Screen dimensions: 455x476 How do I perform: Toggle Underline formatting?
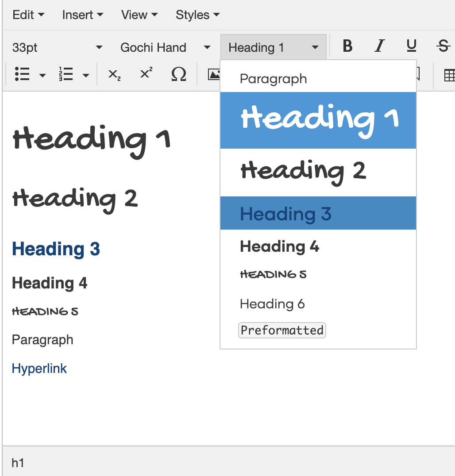coord(411,46)
